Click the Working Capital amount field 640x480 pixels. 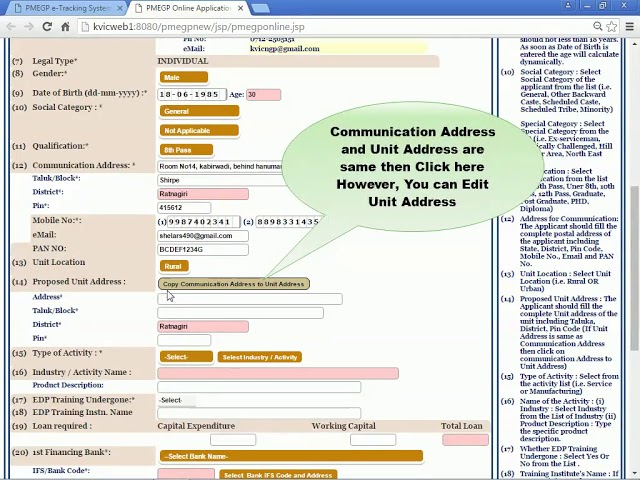(x=373, y=440)
